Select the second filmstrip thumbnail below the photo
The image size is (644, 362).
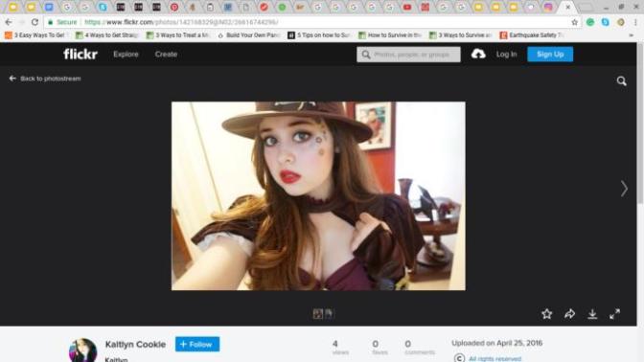(329, 314)
